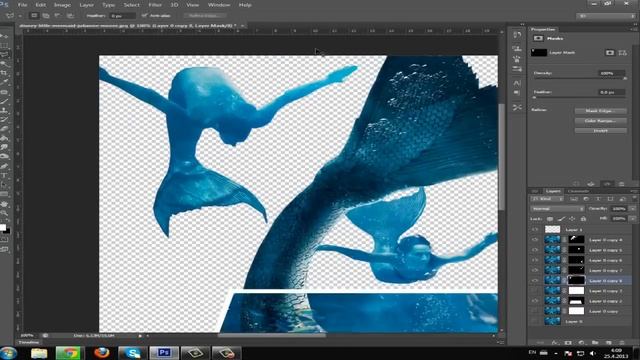
Task: Choose the New Selection mode icon
Action: [34, 16]
